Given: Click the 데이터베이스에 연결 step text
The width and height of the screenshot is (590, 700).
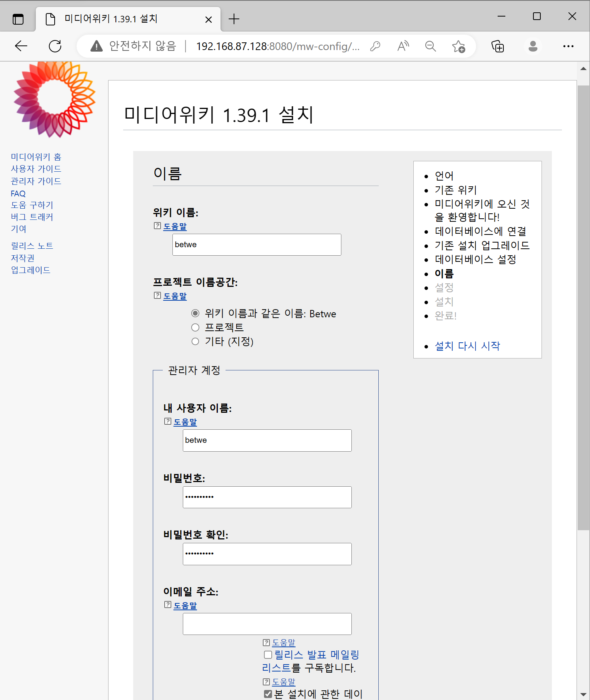Looking at the screenshot, I should 480,231.
